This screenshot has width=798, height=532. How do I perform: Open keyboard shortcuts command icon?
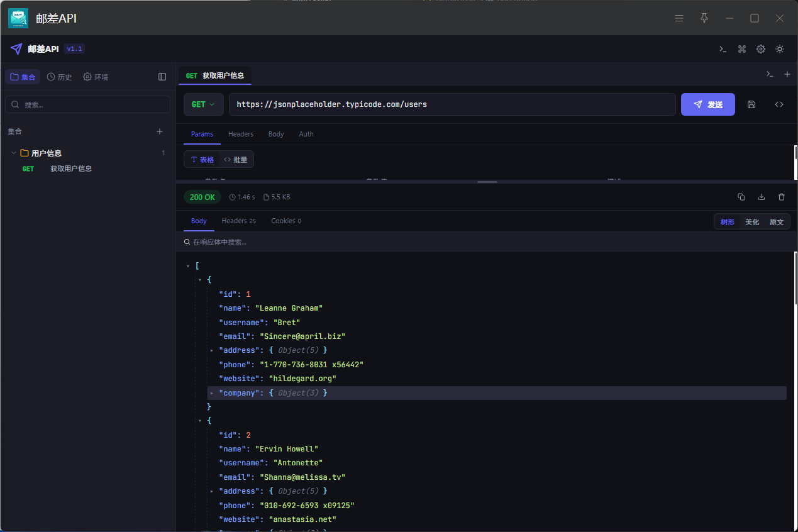click(742, 49)
